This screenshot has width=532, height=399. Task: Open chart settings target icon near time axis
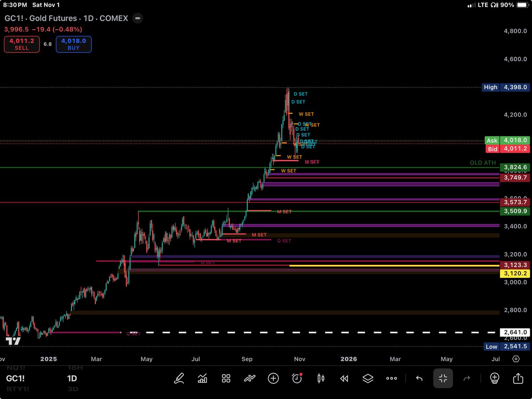(x=516, y=359)
